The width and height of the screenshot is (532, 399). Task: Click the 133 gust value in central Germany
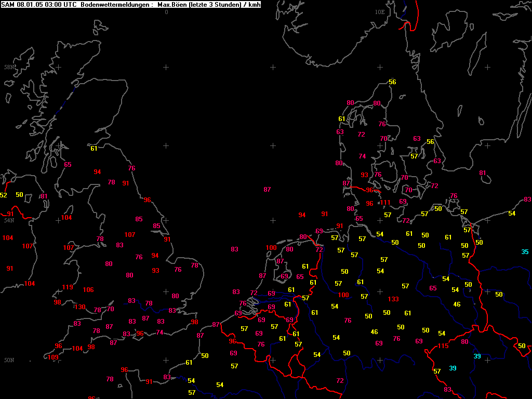[393, 299]
